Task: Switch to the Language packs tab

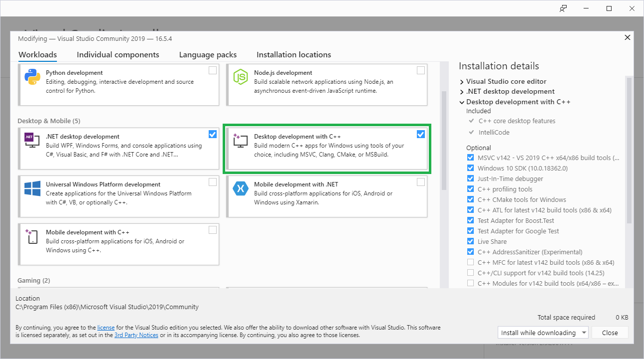Action: coord(208,55)
